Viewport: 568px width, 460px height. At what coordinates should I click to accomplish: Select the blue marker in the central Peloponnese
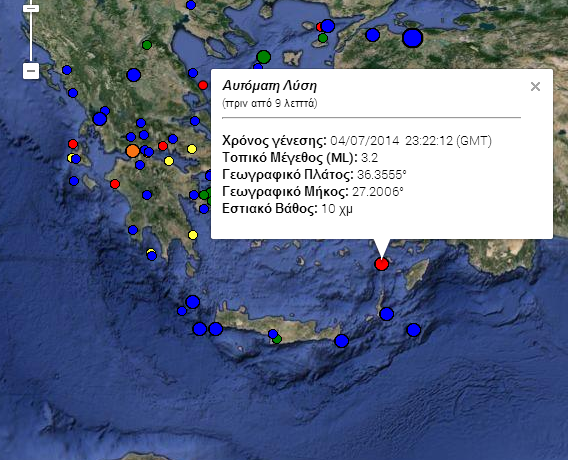[147, 195]
